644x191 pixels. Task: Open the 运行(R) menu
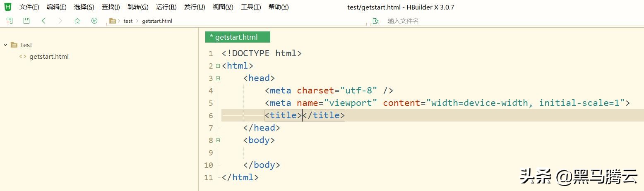[x=166, y=7]
